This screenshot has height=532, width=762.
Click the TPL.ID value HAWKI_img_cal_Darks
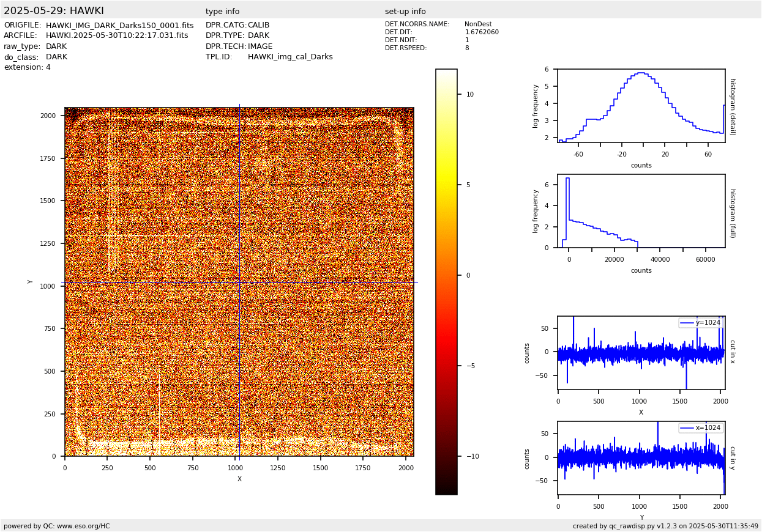click(x=290, y=57)
